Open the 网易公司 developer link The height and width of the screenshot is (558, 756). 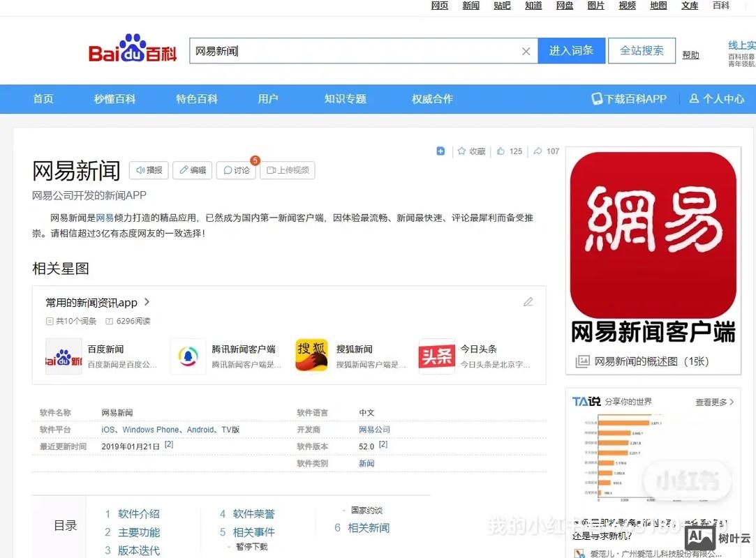[x=374, y=429]
